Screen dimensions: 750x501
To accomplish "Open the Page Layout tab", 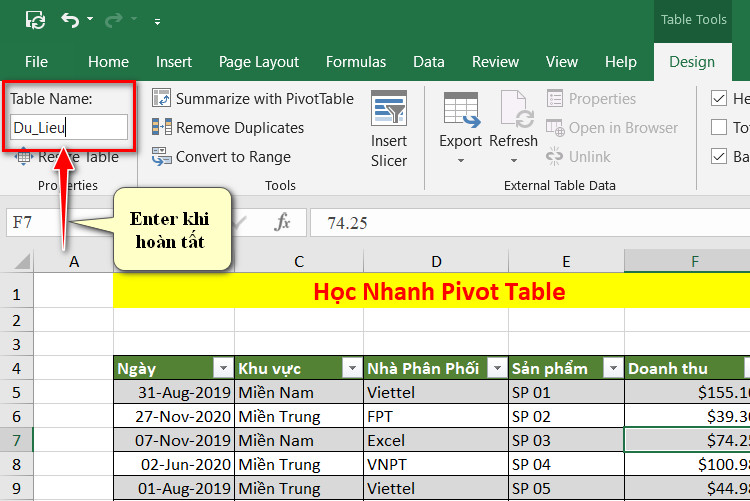I will tap(259, 62).
